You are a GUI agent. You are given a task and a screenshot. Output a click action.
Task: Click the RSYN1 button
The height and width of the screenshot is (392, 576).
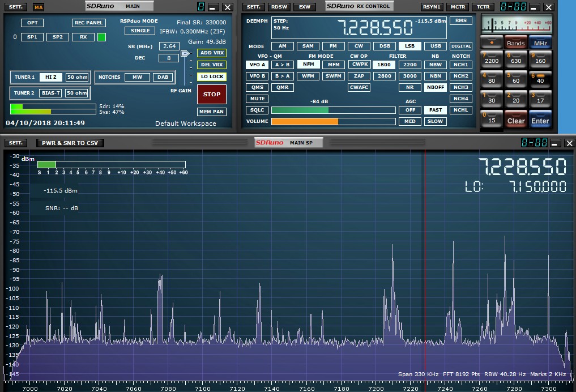tap(432, 7)
